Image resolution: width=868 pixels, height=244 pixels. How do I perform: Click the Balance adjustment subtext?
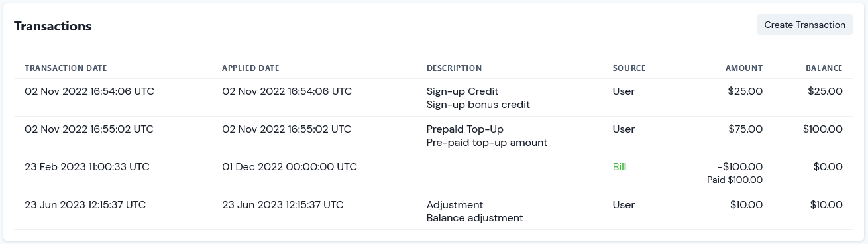tap(475, 218)
